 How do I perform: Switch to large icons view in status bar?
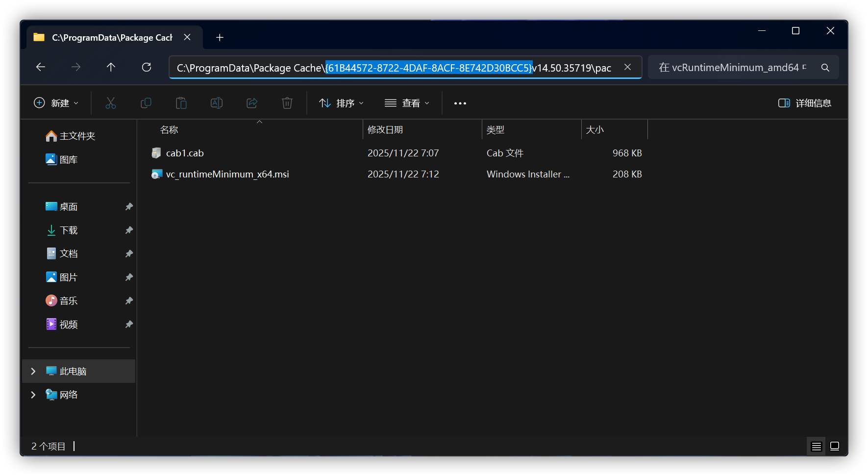coord(834,446)
